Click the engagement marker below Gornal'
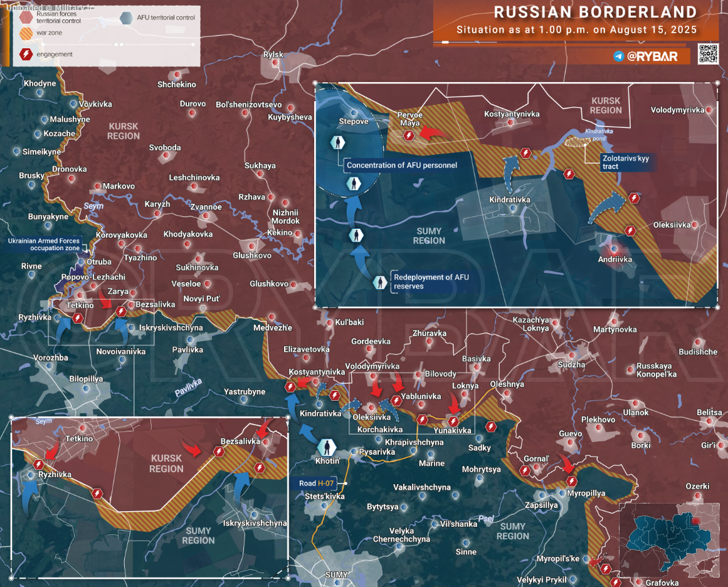Viewport: 728px width, 587px height. pos(525,470)
